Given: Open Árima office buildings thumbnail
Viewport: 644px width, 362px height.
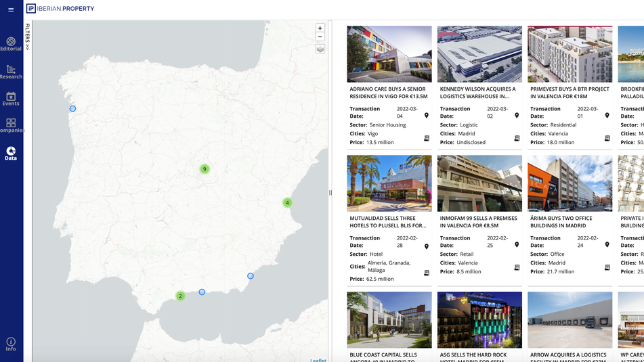Looking at the screenshot, I should click(x=570, y=183).
